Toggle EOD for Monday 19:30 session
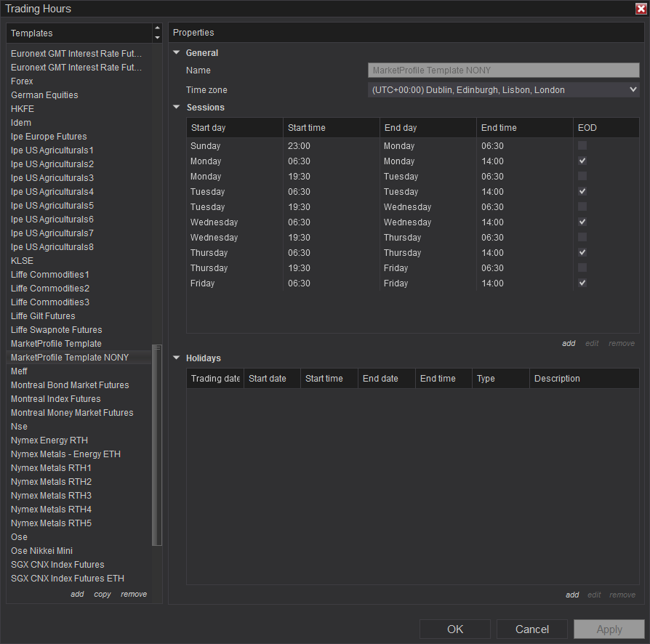This screenshot has width=650, height=644. (582, 176)
